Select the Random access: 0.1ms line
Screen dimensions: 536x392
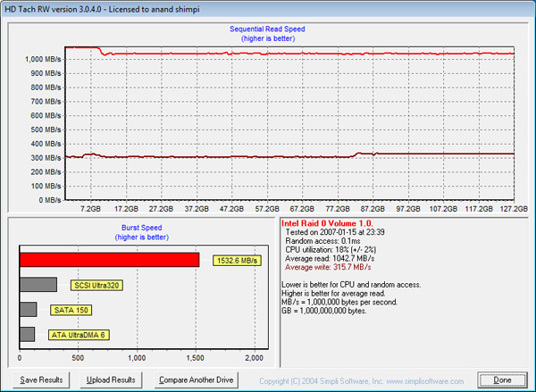click(x=322, y=241)
